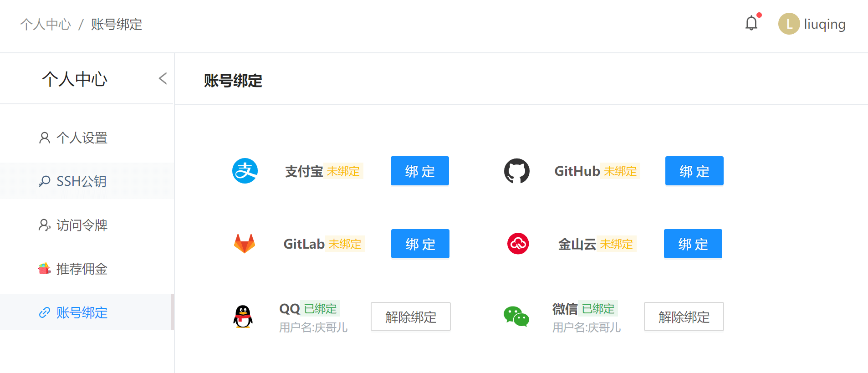Unbind the 微信 account via 解除绑定
This screenshot has height=373, width=868.
pos(684,317)
